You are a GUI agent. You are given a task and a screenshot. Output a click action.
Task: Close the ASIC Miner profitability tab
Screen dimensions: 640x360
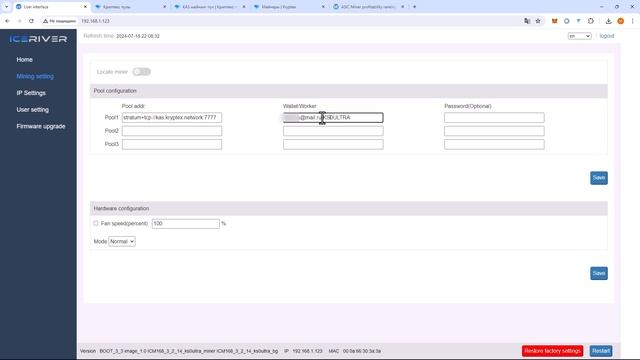(402, 7)
